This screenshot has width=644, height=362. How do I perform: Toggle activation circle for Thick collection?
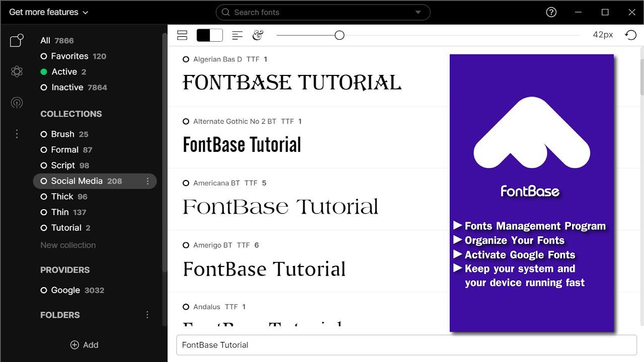(x=44, y=197)
